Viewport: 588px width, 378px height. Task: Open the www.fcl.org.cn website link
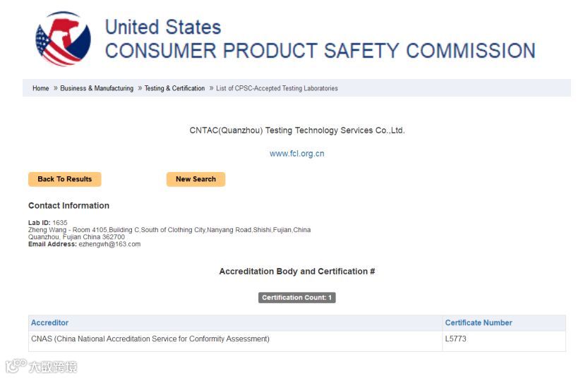pyautogui.click(x=296, y=154)
